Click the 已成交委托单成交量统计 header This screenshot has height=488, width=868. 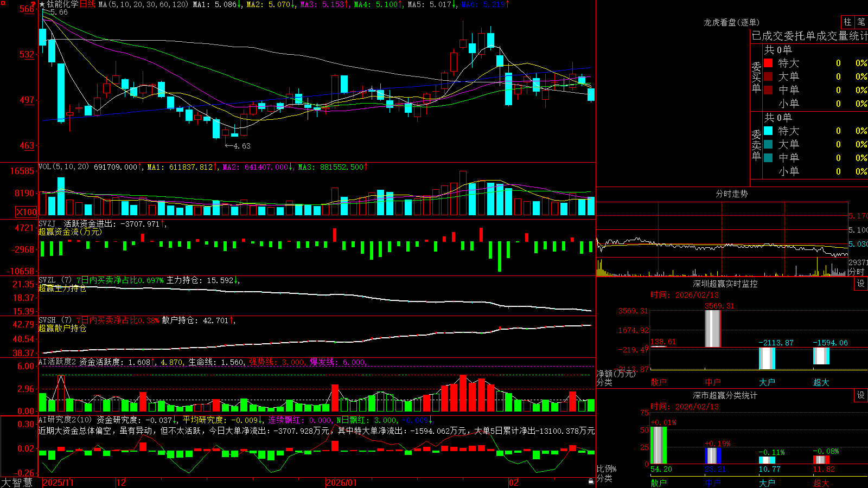(809, 36)
